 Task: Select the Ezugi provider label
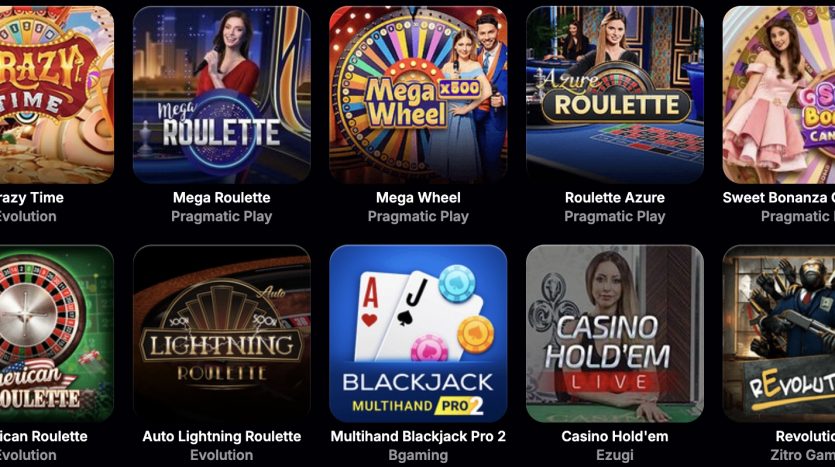click(x=615, y=455)
